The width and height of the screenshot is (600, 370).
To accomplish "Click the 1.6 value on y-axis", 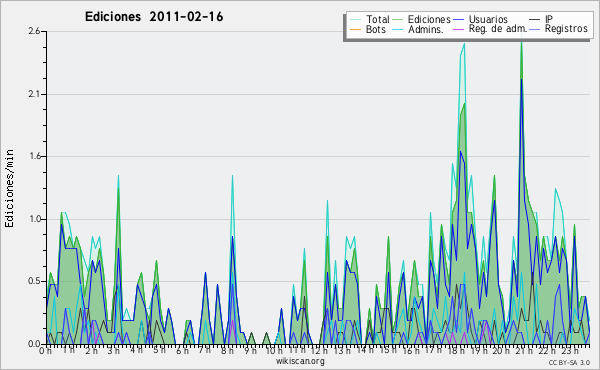I will pos(34,156).
